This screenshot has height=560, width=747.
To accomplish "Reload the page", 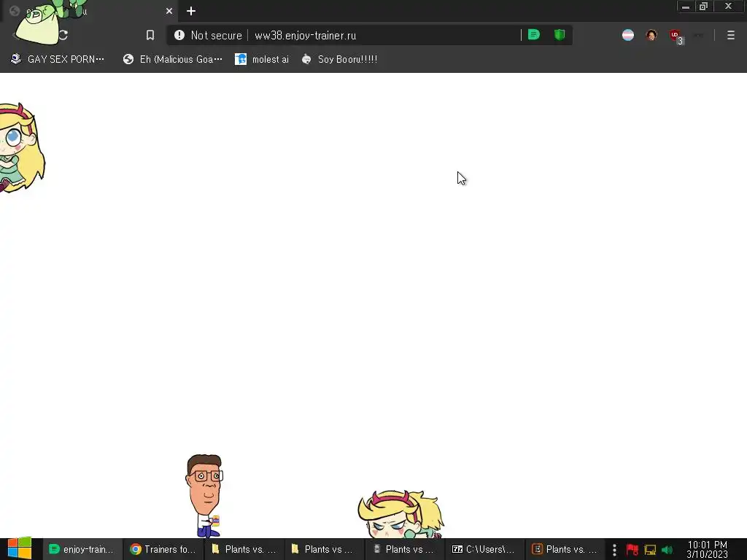I will (x=63, y=35).
